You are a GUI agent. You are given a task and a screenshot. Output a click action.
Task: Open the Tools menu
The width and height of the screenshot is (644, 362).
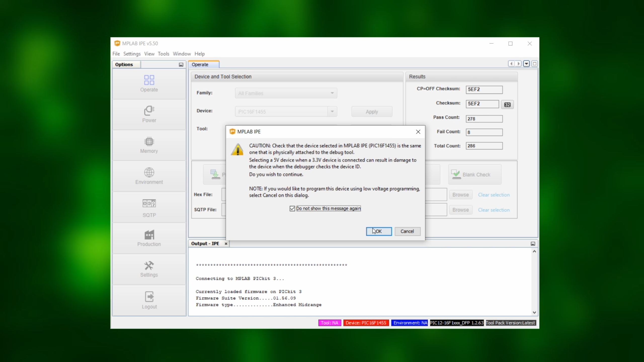pyautogui.click(x=163, y=54)
